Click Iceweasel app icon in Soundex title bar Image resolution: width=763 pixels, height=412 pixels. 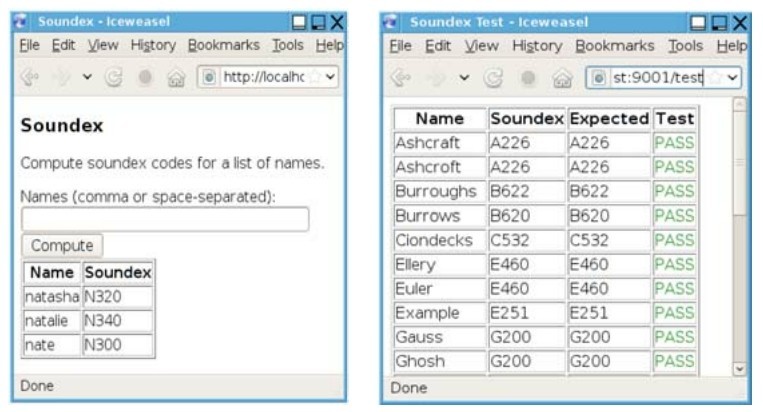coord(21,21)
